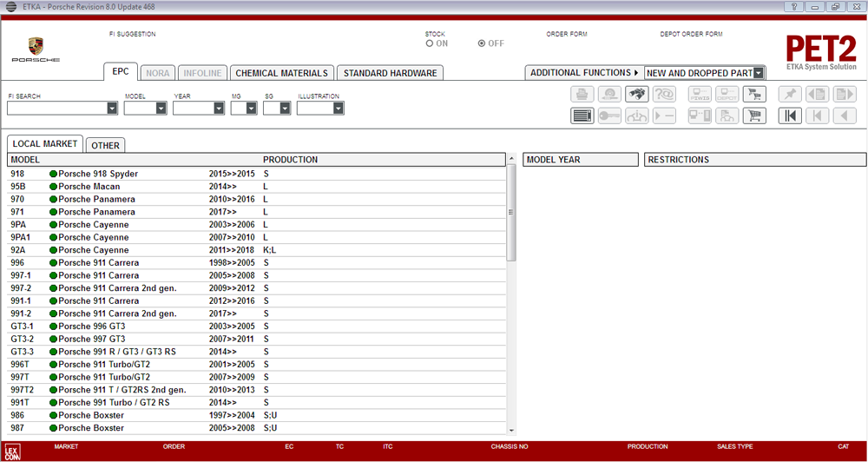Select model 986 Porsche Boxster
This screenshot has height=462, width=868.
coord(257,415)
